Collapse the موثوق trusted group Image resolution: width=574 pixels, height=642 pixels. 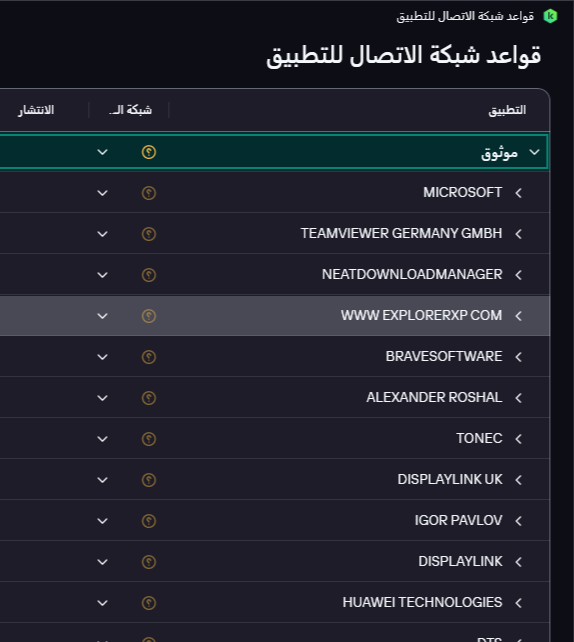[534, 152]
